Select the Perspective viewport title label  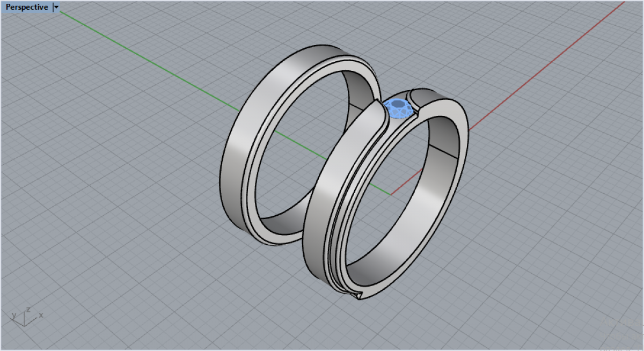pyautogui.click(x=27, y=8)
